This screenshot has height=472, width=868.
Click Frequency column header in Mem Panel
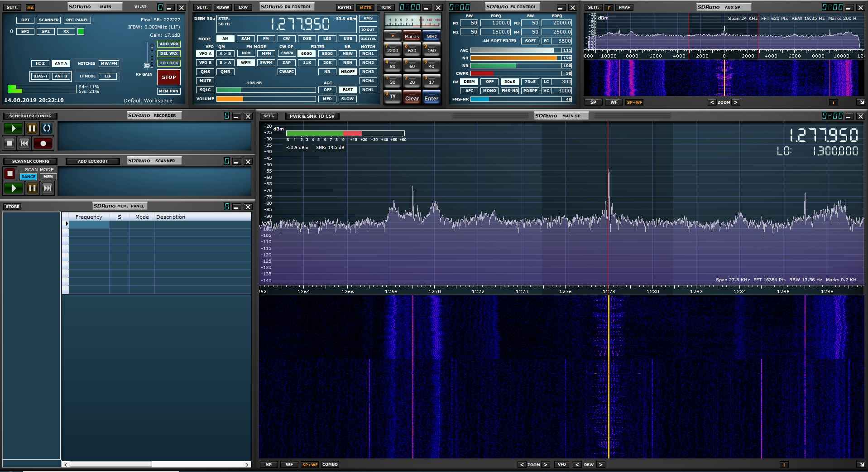pyautogui.click(x=89, y=217)
